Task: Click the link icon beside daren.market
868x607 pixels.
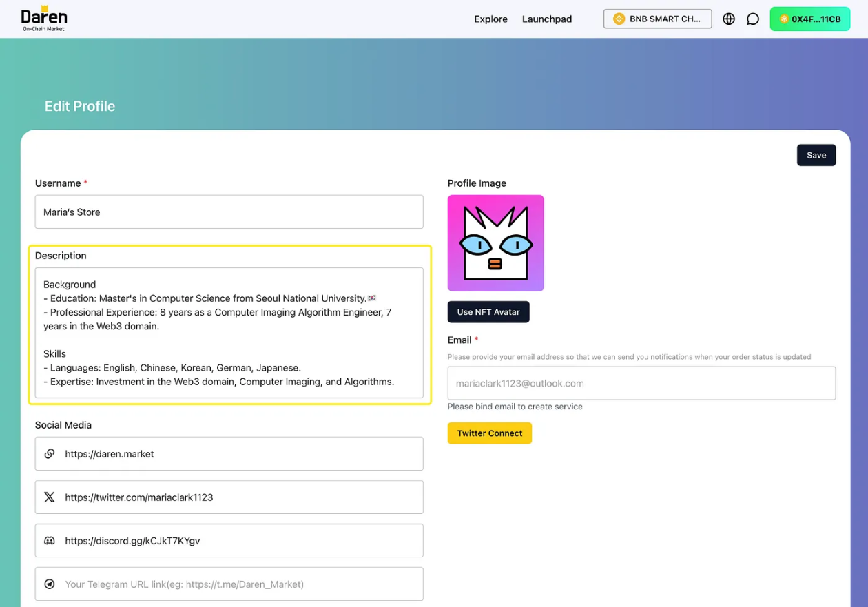Action: 50,454
